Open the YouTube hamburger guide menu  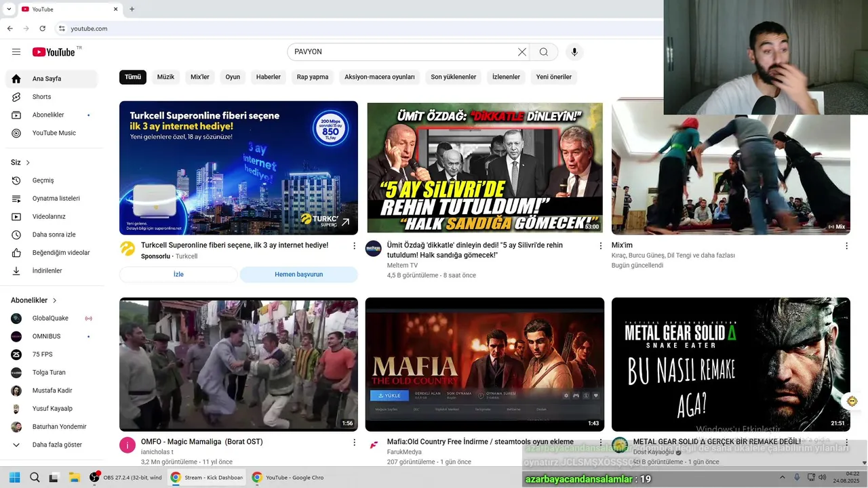(x=16, y=52)
